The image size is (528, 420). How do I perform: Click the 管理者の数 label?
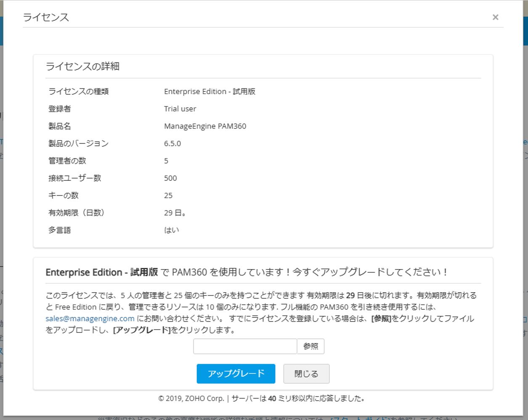(67, 161)
